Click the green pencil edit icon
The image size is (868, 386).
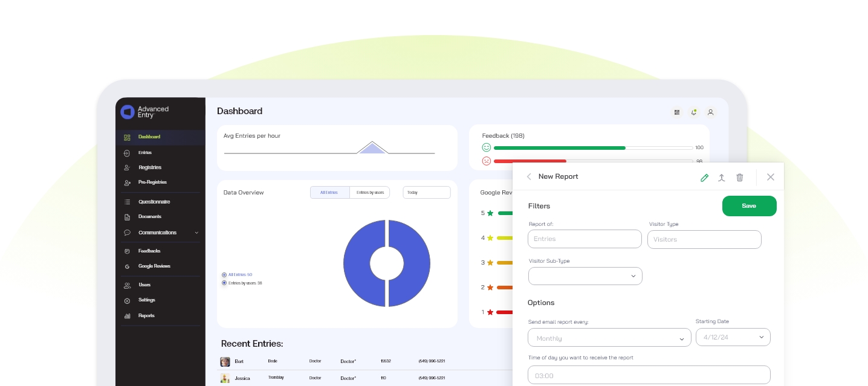click(x=704, y=177)
